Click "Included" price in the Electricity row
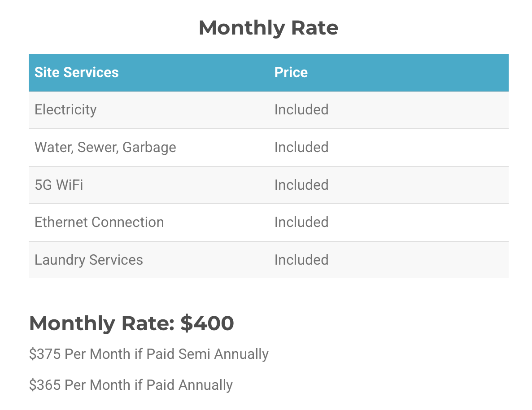532x410 pixels. (301, 110)
